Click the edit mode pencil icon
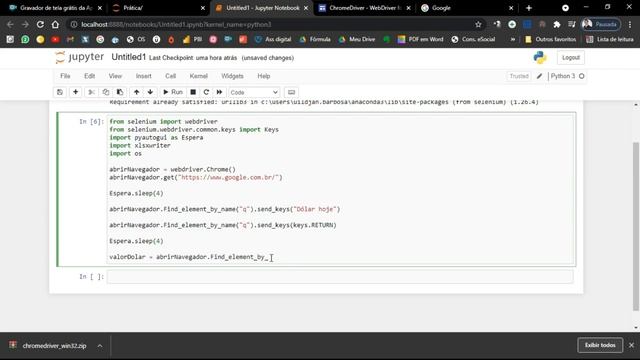Screen dimensions: 640x360 539,76
